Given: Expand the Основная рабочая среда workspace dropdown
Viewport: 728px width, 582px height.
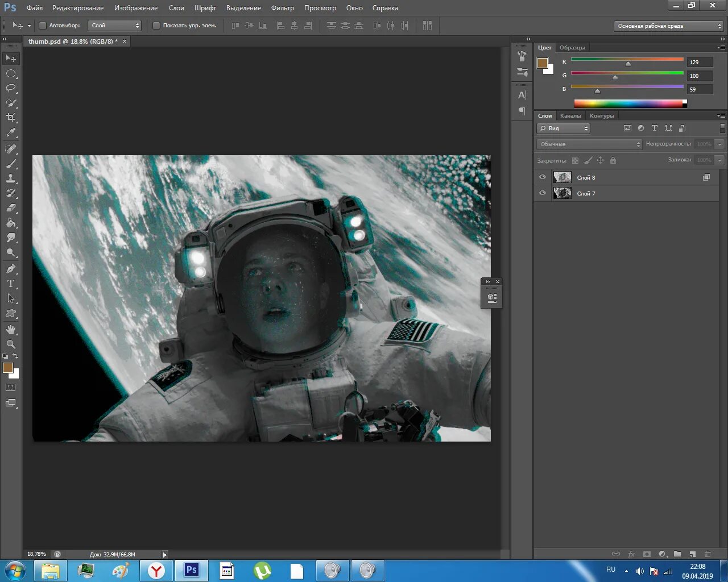Looking at the screenshot, I should click(x=669, y=26).
